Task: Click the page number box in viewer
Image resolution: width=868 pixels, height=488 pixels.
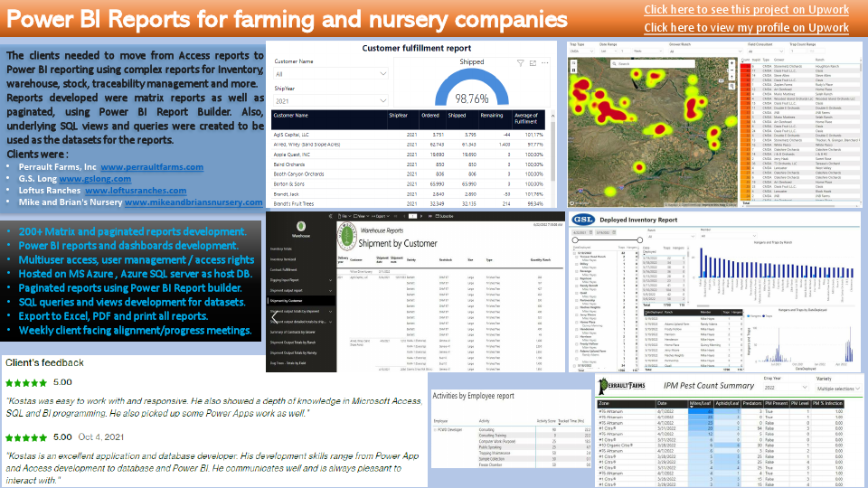Action: pyautogui.click(x=412, y=216)
